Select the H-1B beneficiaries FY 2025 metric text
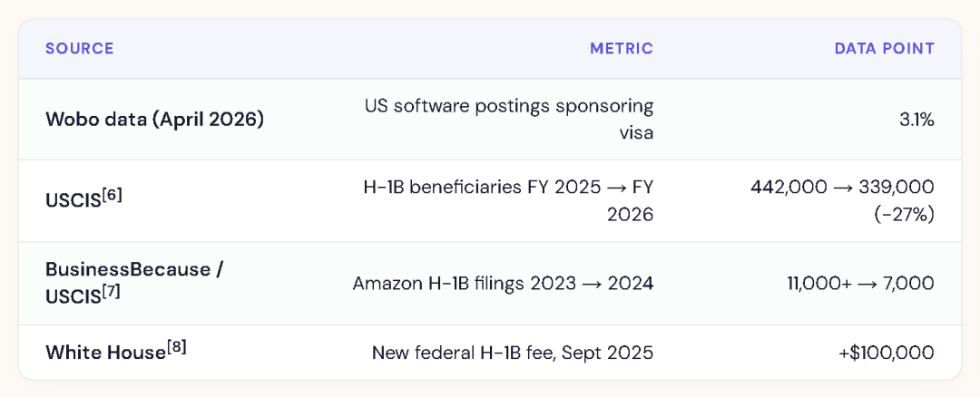The height and width of the screenshot is (397, 980). [x=491, y=188]
